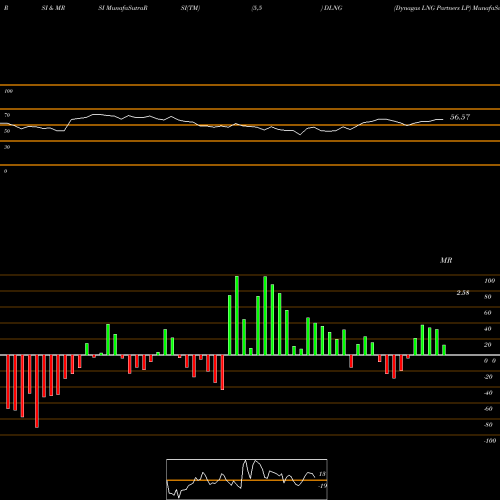Click the MR axis label -60
The width and height of the screenshot is (500, 500).
[x=488, y=409]
